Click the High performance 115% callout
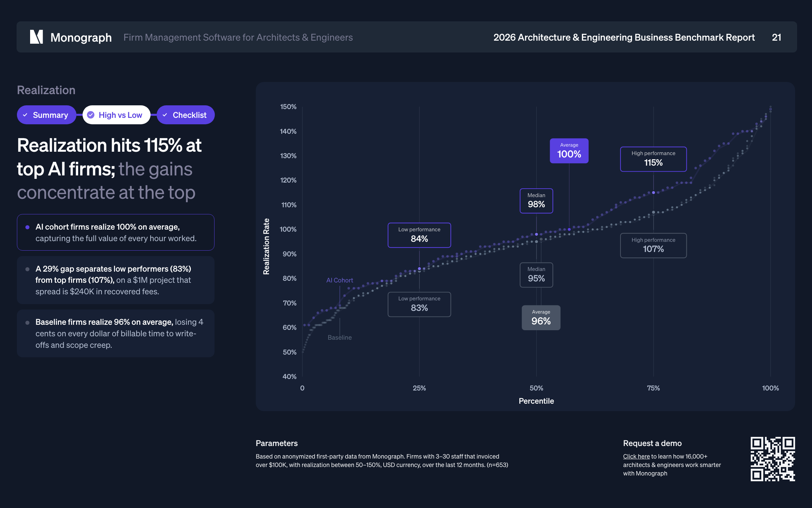 tap(653, 159)
